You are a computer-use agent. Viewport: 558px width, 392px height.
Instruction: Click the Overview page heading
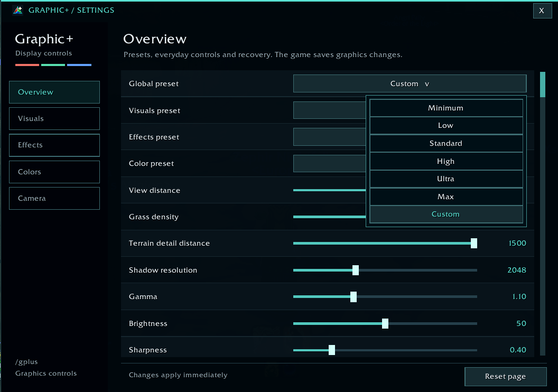(155, 39)
